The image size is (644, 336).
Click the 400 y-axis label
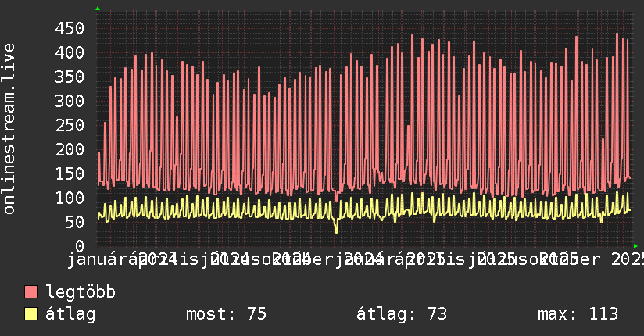pyautogui.click(x=70, y=52)
